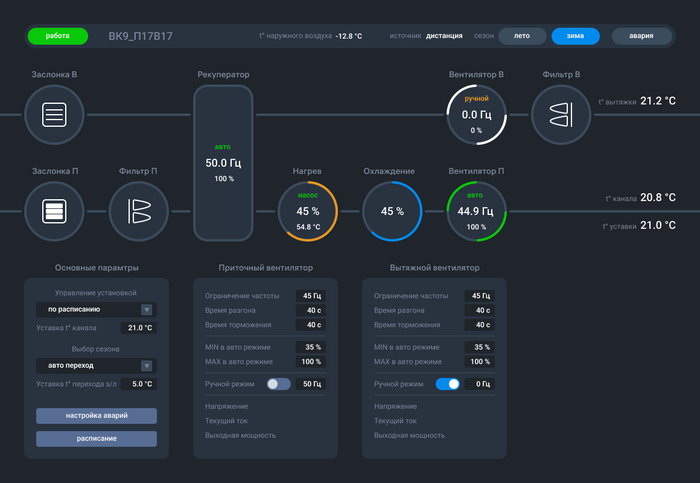Open the Нагрев heating gauge

click(x=308, y=211)
